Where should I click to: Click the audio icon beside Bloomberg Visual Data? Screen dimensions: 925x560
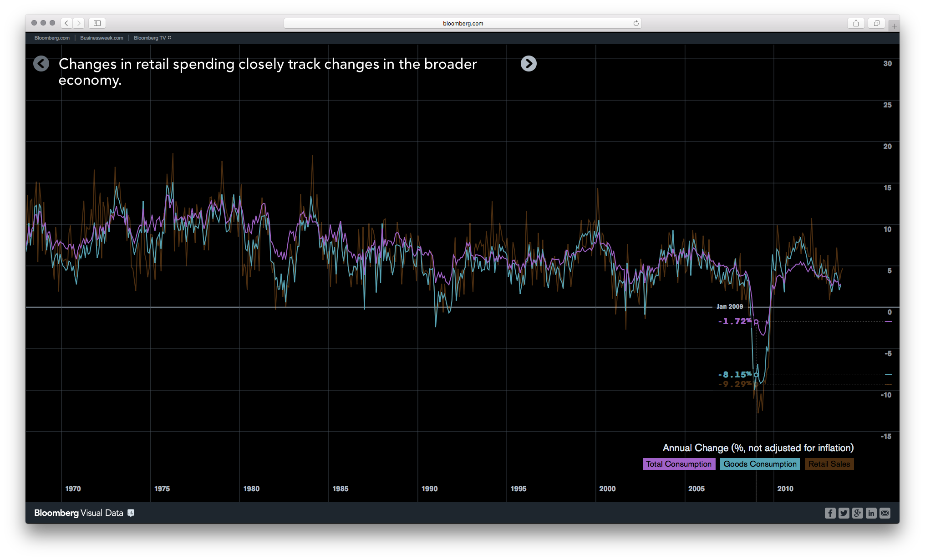point(131,513)
